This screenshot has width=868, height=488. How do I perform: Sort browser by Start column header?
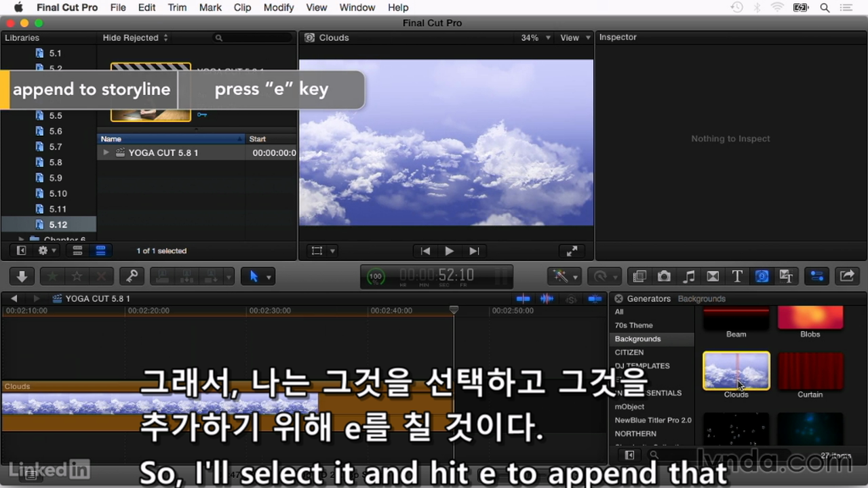pos(271,139)
